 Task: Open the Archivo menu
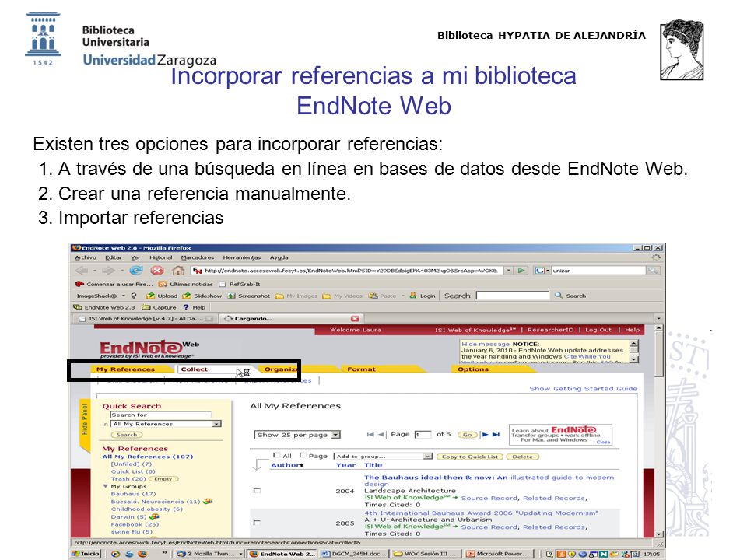coord(86,257)
